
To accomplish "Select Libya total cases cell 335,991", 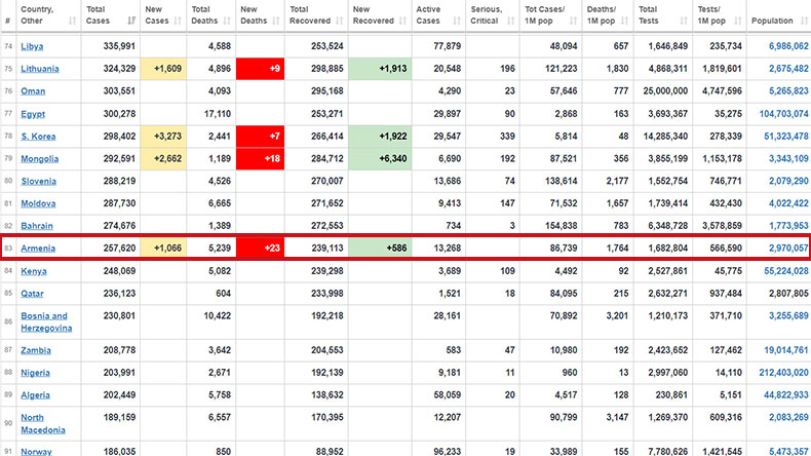I will point(110,46).
